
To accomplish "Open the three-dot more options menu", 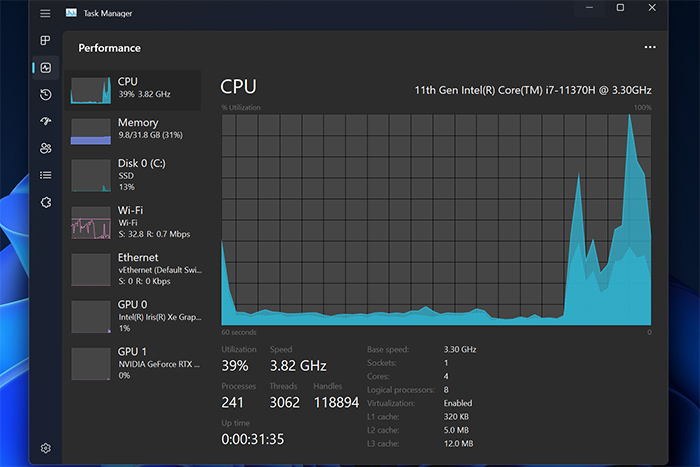I will pos(650,47).
